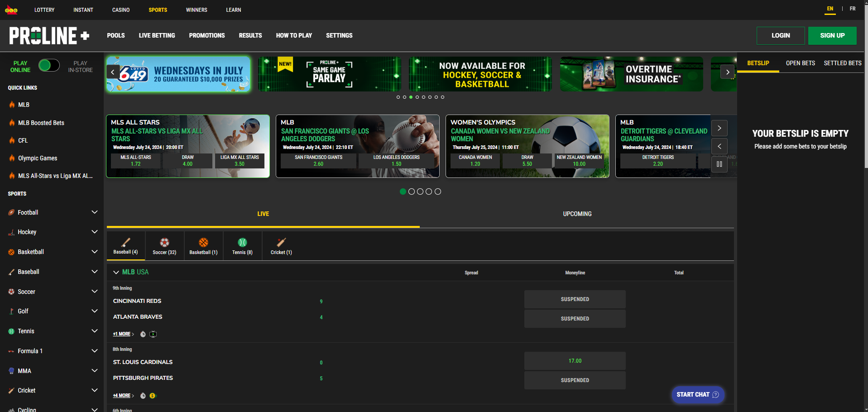This screenshot has height=412, width=868.
Task: Switch to the Upcoming tab
Action: point(577,214)
